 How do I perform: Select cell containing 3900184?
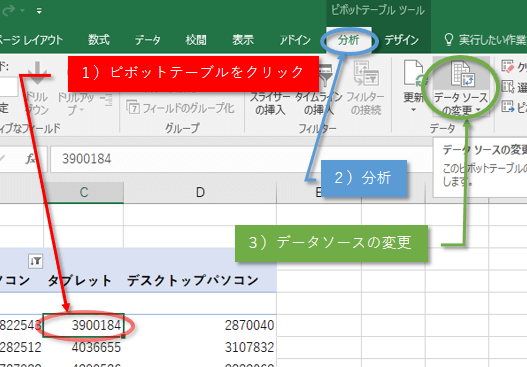pos(84,325)
